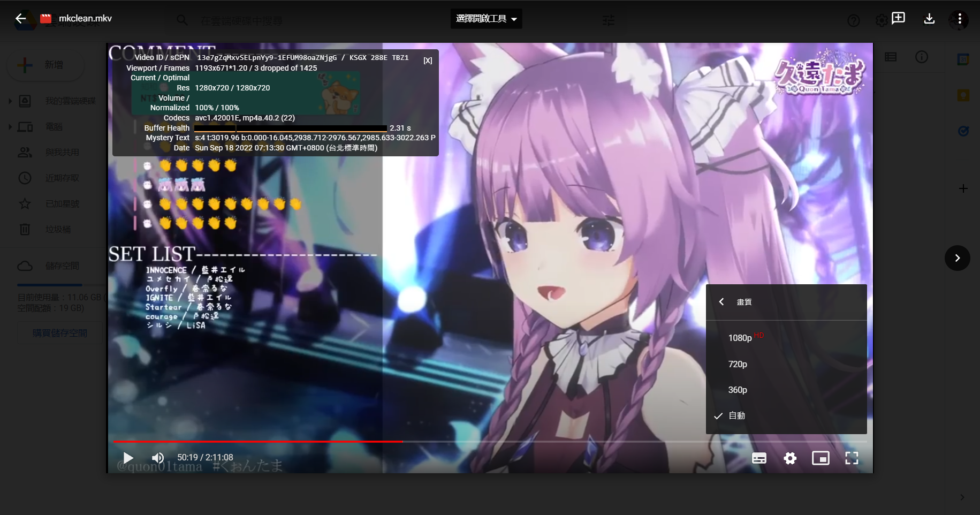Click the back arrow to exit preview
This screenshot has height=515, width=980.
tap(20, 19)
